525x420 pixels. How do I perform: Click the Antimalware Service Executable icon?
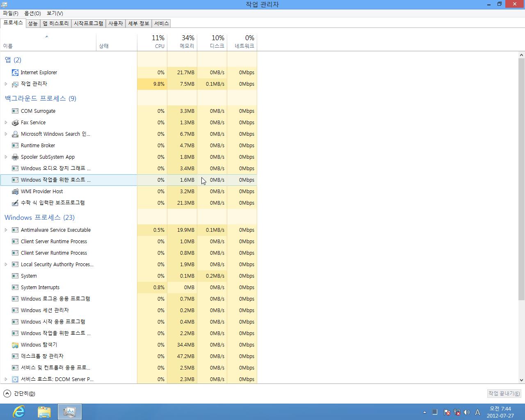click(15, 230)
